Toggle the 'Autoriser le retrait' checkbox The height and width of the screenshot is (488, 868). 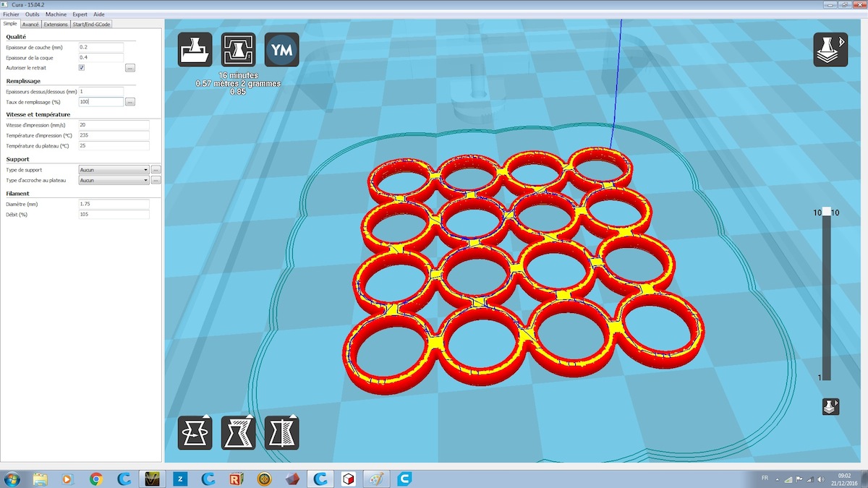82,68
